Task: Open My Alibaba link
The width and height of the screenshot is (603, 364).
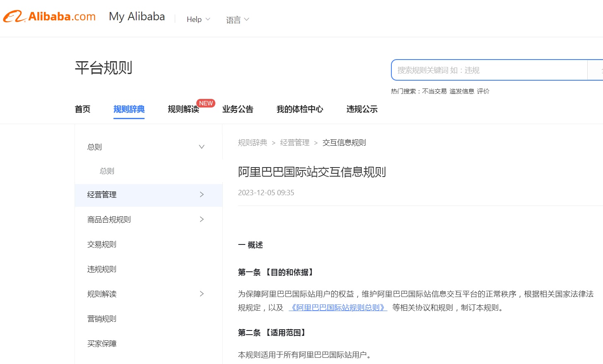Action: (137, 17)
